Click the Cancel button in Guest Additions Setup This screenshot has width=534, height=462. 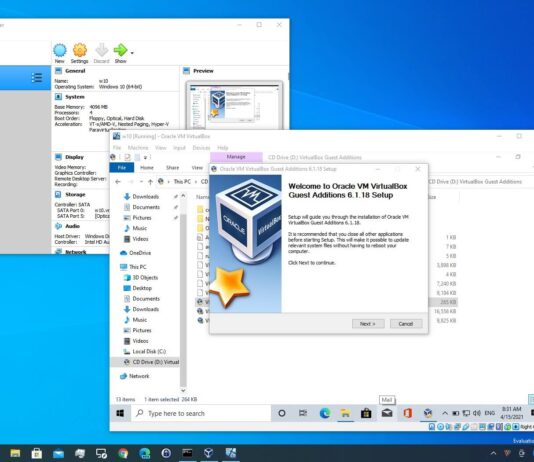(x=406, y=324)
